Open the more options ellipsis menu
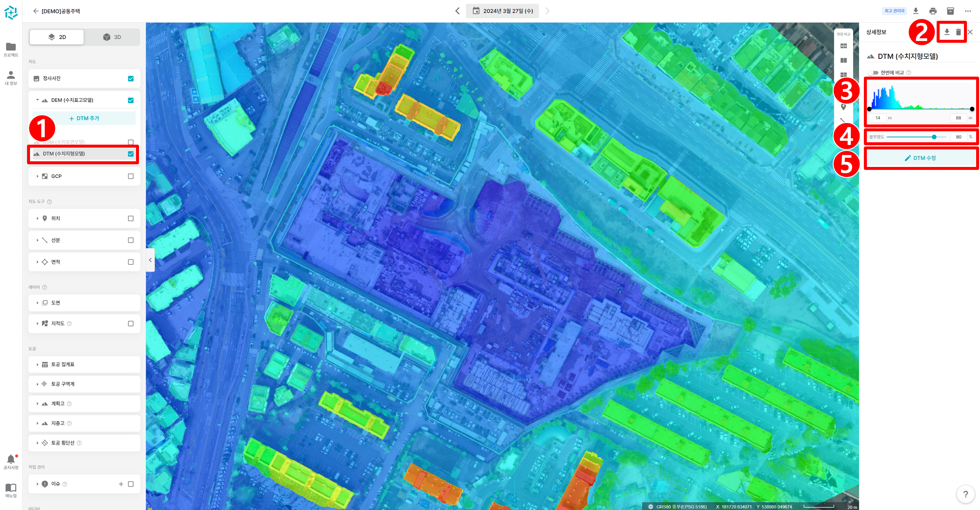Screen dimensions: 980x510 point(968,11)
